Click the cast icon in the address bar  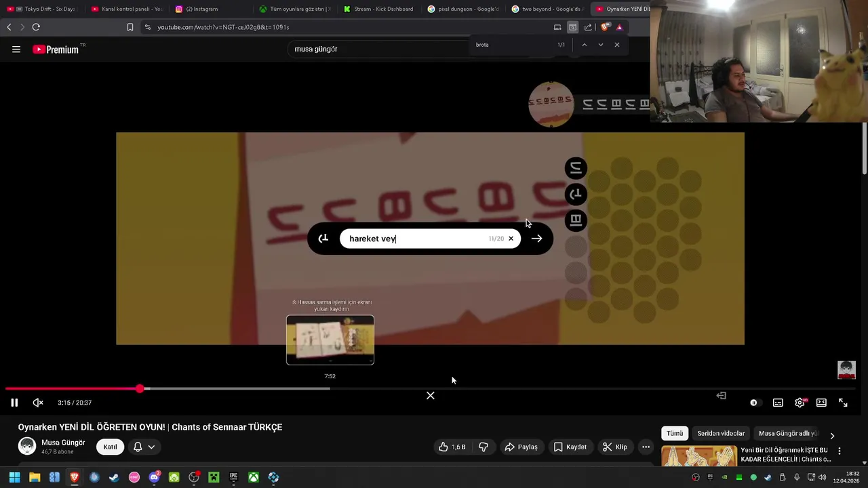click(x=557, y=27)
